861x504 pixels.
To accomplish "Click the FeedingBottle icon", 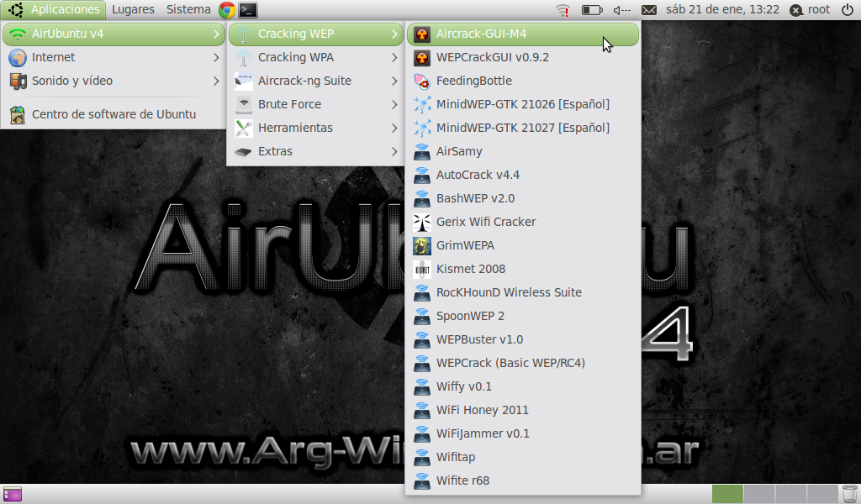I will [x=422, y=81].
